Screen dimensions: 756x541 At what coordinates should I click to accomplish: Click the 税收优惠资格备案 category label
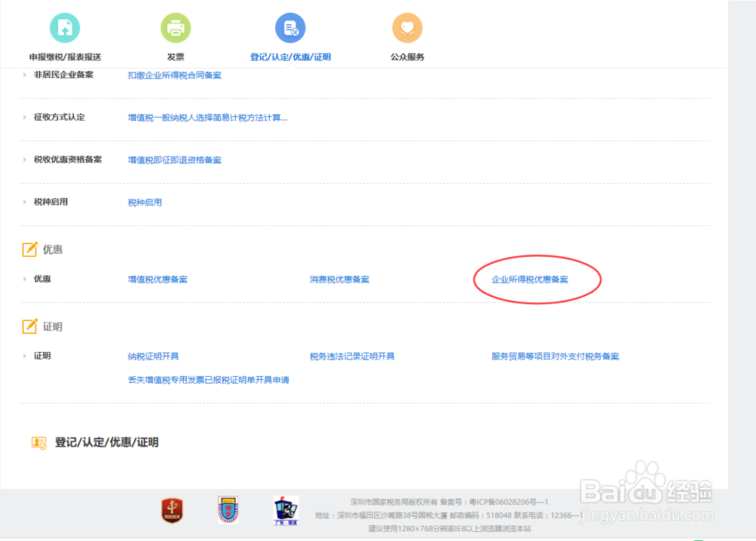click(x=68, y=159)
